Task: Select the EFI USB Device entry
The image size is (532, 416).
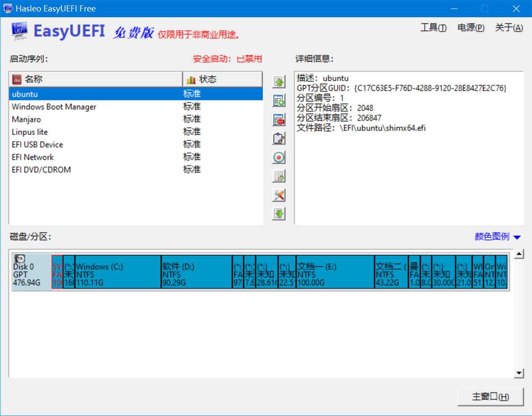Action: coord(136,145)
